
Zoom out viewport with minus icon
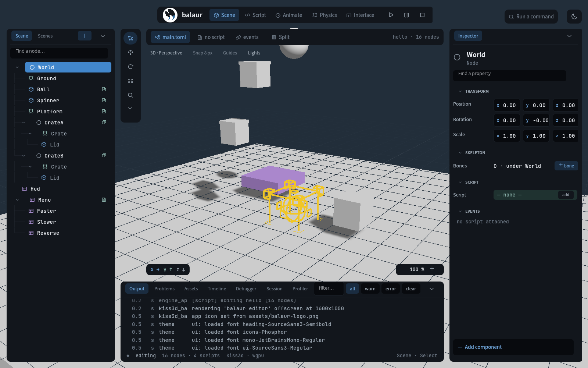pos(404,270)
